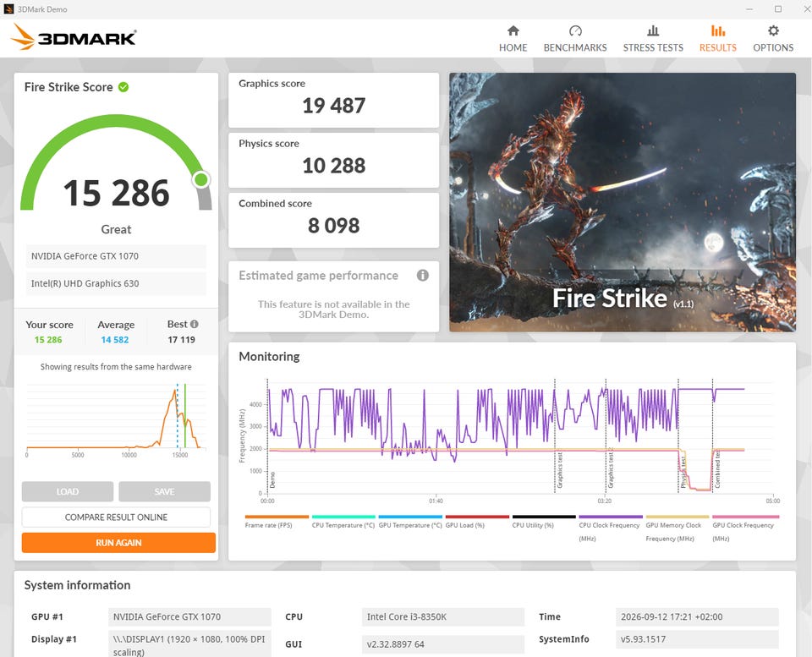Click NVIDIA GeForce GTX 1070 under score
The height and width of the screenshot is (657, 812).
coord(116,255)
